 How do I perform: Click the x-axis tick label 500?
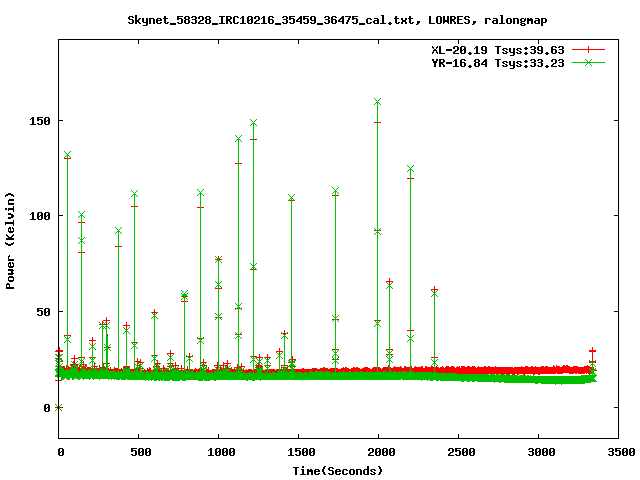[141, 452]
